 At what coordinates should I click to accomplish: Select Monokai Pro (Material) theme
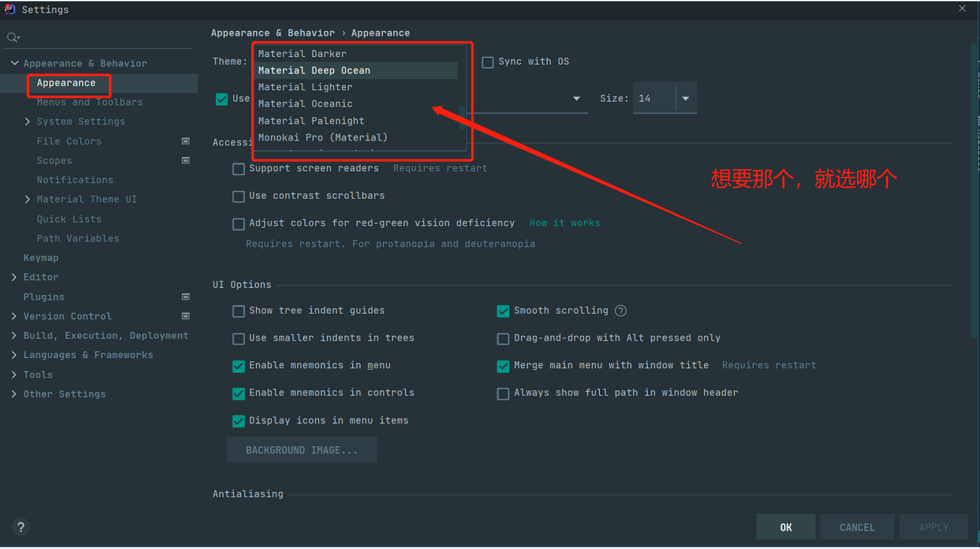coord(356,137)
